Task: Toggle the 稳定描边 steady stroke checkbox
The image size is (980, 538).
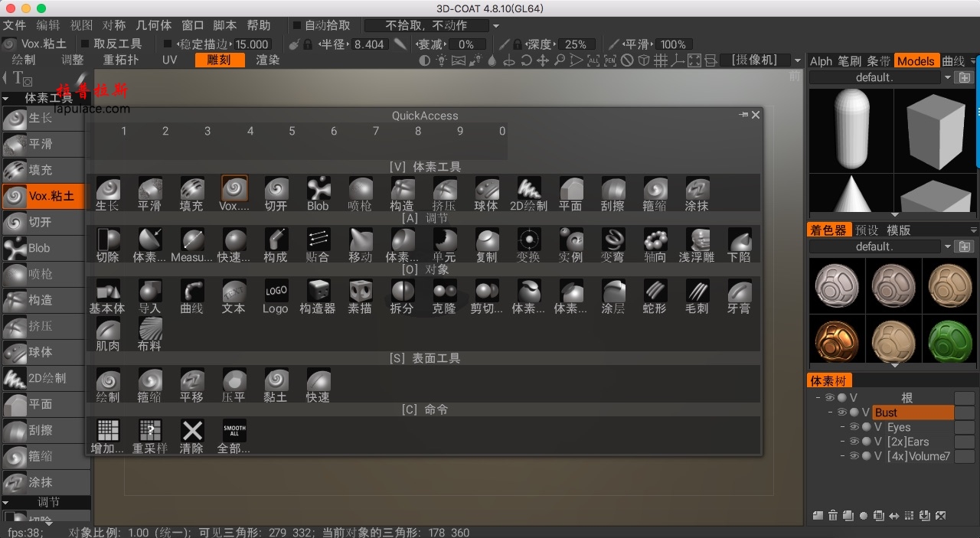Action: click(x=168, y=44)
